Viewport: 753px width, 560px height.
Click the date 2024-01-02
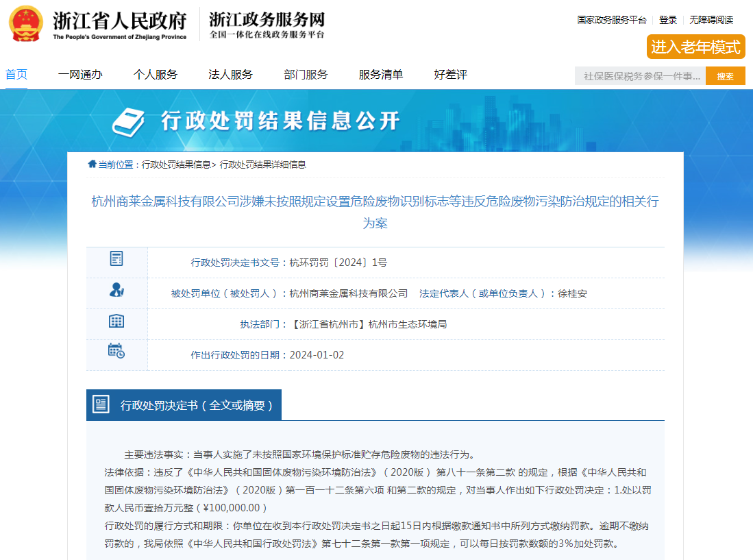(x=317, y=355)
